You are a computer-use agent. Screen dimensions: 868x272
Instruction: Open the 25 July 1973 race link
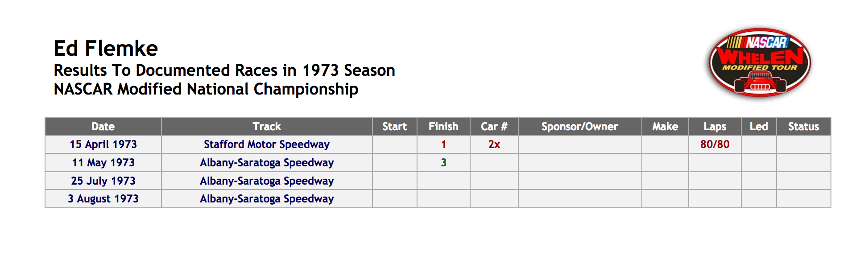tap(103, 181)
